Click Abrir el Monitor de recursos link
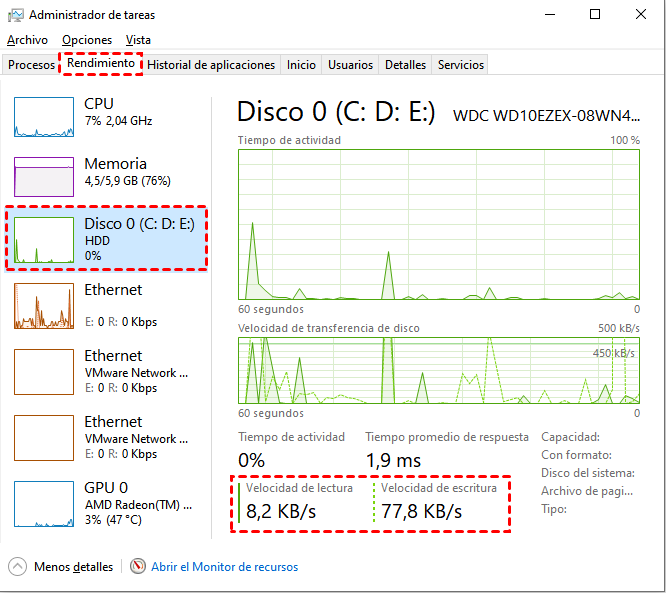This screenshot has width=666, height=593. click(x=224, y=567)
